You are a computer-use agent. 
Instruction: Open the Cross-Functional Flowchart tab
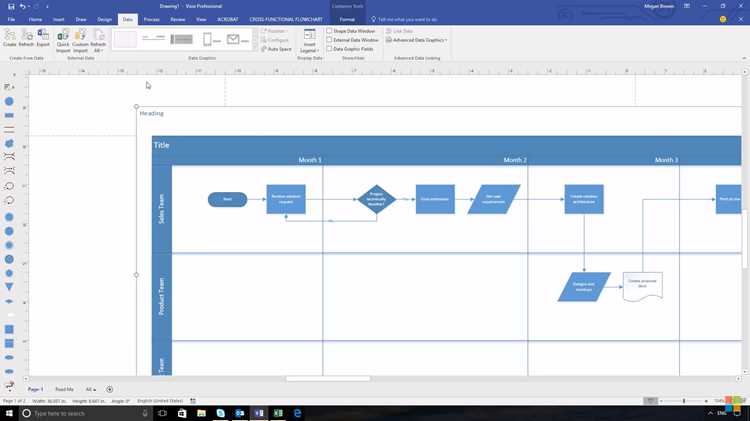point(286,20)
